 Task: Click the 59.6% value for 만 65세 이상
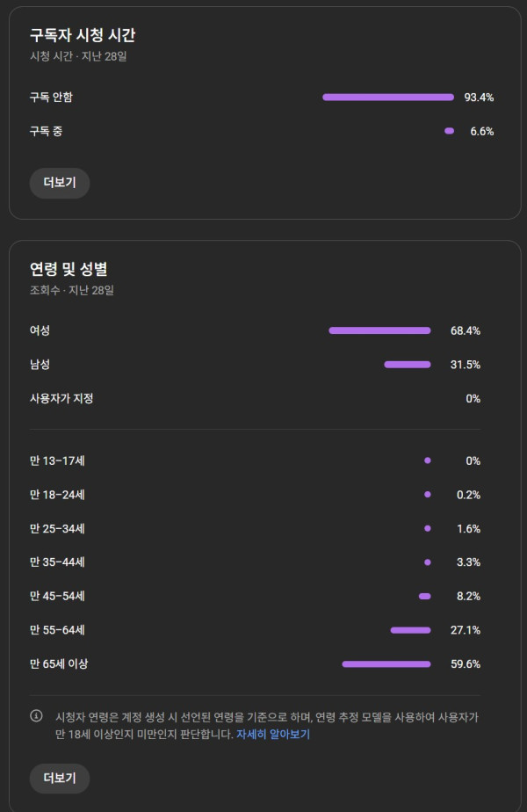[x=466, y=664]
